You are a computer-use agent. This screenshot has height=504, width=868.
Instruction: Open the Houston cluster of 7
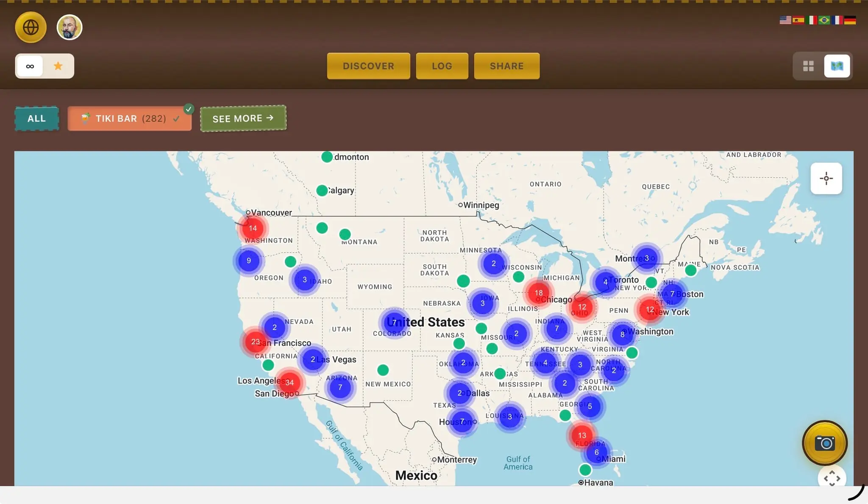coord(462,422)
